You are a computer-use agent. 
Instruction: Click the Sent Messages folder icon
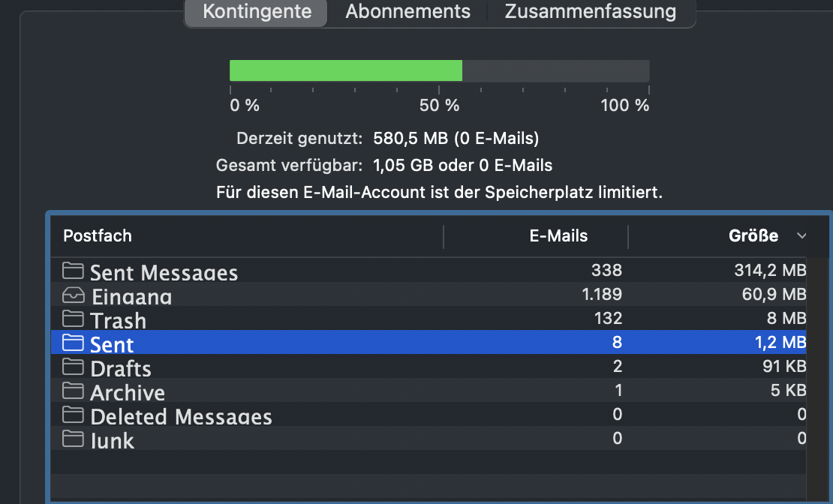pyautogui.click(x=72, y=271)
